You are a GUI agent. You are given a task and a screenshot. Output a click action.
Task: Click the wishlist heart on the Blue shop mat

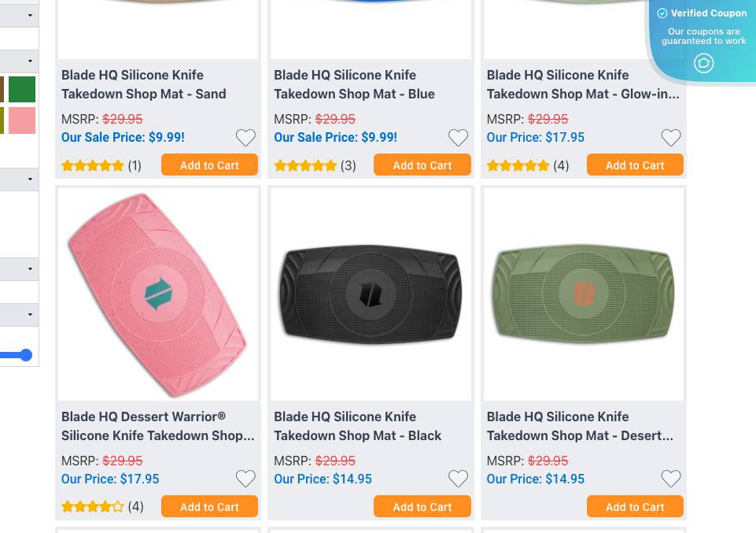pyautogui.click(x=458, y=138)
